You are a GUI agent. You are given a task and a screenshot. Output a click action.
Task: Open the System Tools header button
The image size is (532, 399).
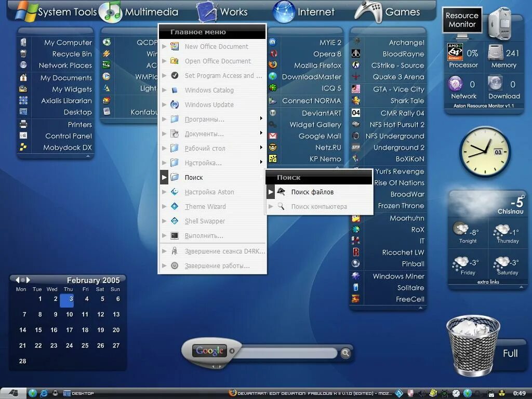coord(56,11)
